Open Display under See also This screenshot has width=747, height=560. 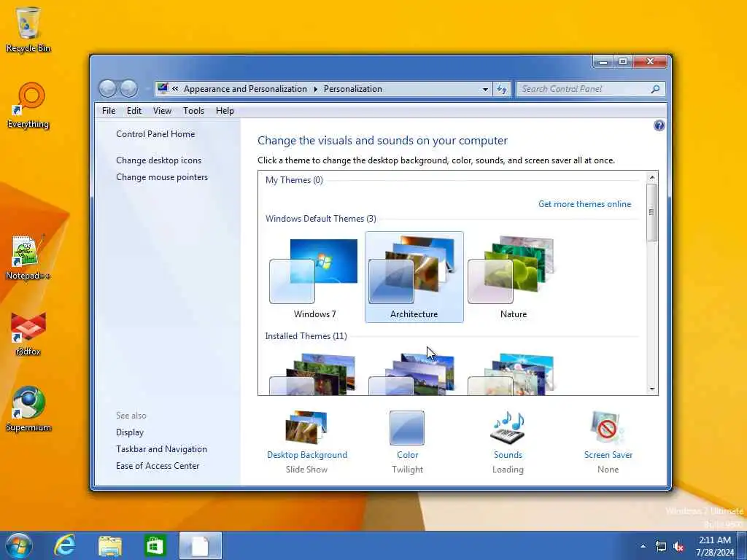click(130, 432)
